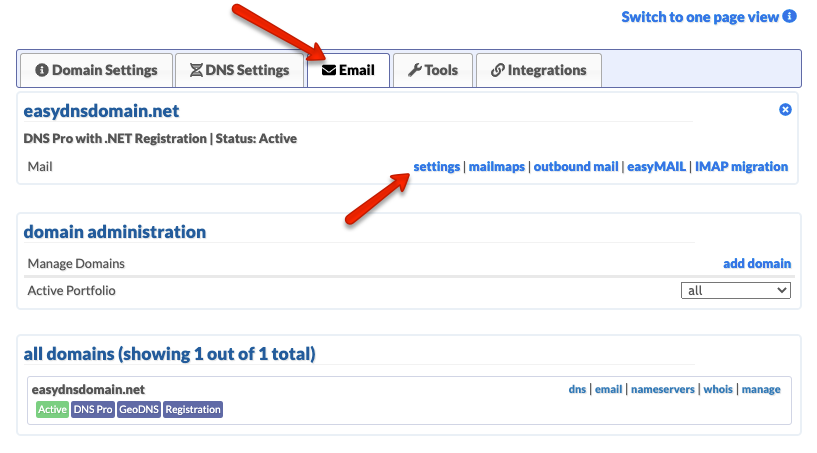This screenshot has height=453, width=817.
Task: Click the GeoDNS badge
Action: click(139, 410)
